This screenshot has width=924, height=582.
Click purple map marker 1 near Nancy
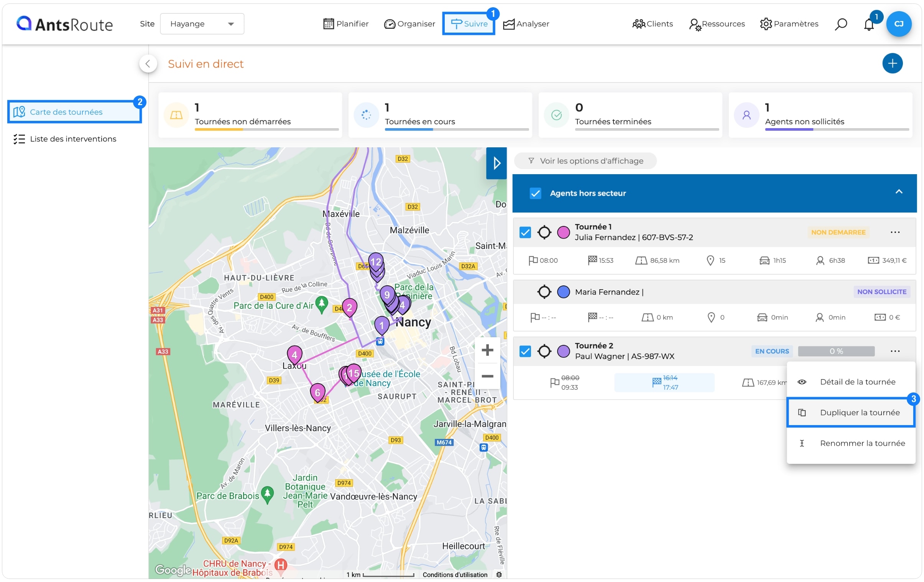[x=381, y=326]
